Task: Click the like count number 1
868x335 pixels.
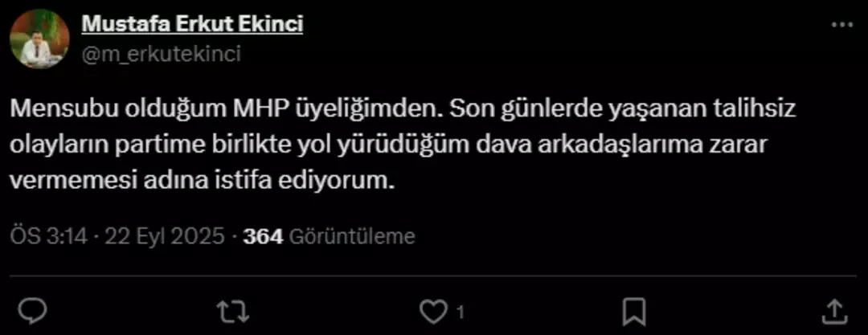Action: pyautogui.click(x=460, y=311)
